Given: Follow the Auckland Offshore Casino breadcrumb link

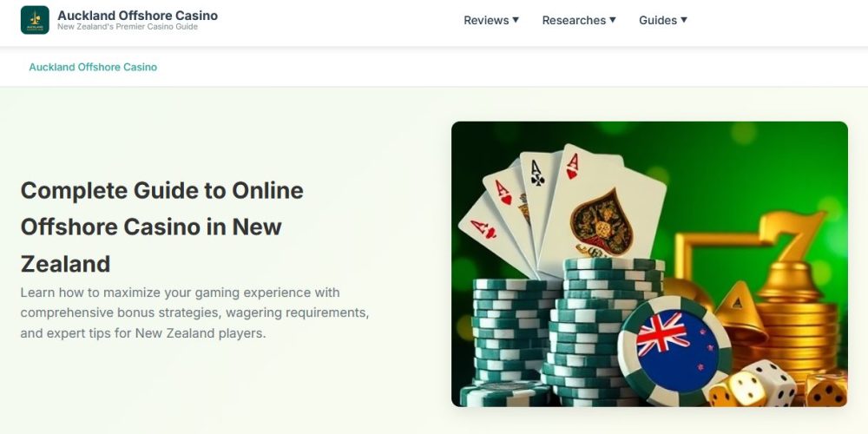Looking at the screenshot, I should pyautogui.click(x=93, y=67).
